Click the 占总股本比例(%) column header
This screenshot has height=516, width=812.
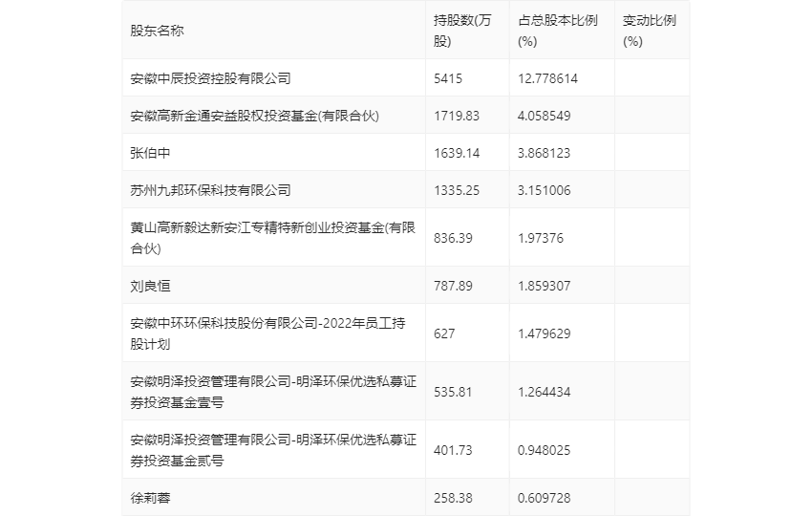coord(558,31)
